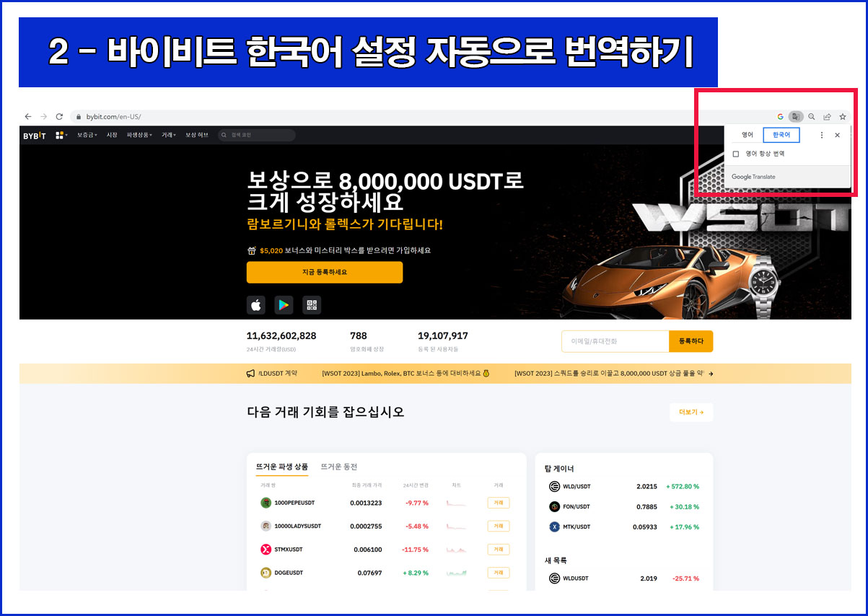The width and height of the screenshot is (868, 616).
Task: Click the DOGEUSDT mini chart
Action: [x=456, y=573]
